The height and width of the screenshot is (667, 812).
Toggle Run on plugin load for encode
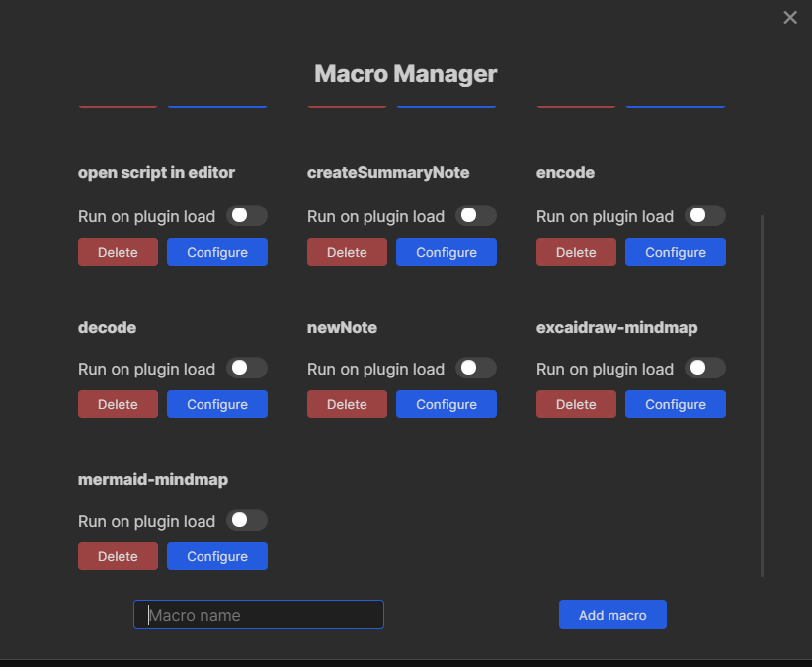(x=705, y=216)
